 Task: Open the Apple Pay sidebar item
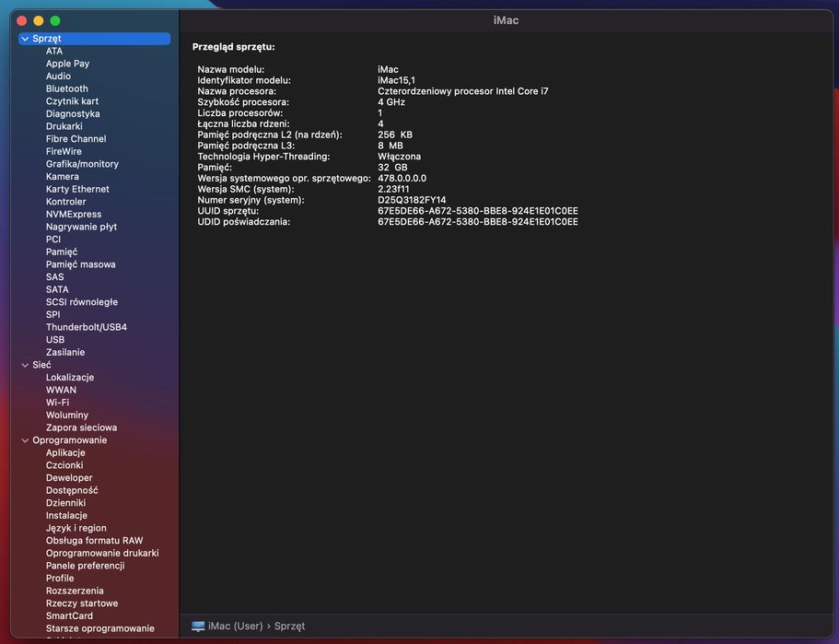pyautogui.click(x=67, y=64)
